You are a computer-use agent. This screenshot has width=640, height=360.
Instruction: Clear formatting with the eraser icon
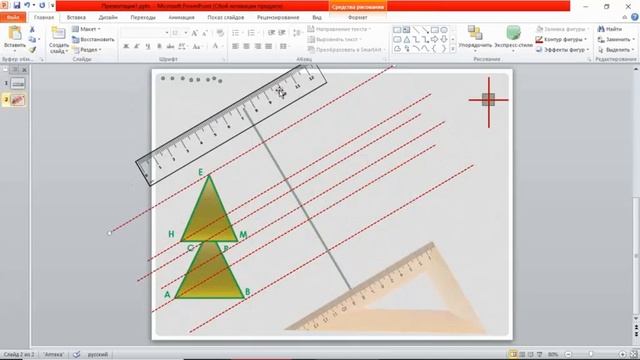[220, 33]
